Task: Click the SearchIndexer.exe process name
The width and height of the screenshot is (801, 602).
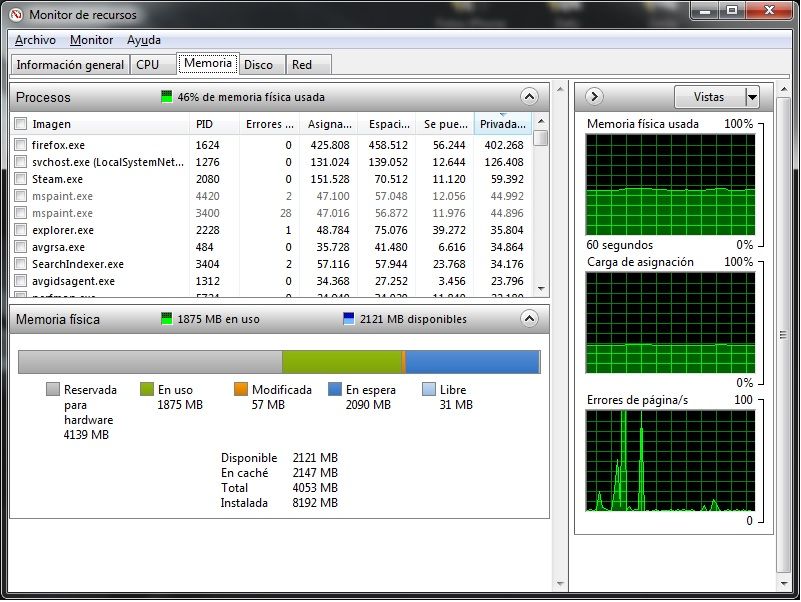Action: click(x=78, y=264)
